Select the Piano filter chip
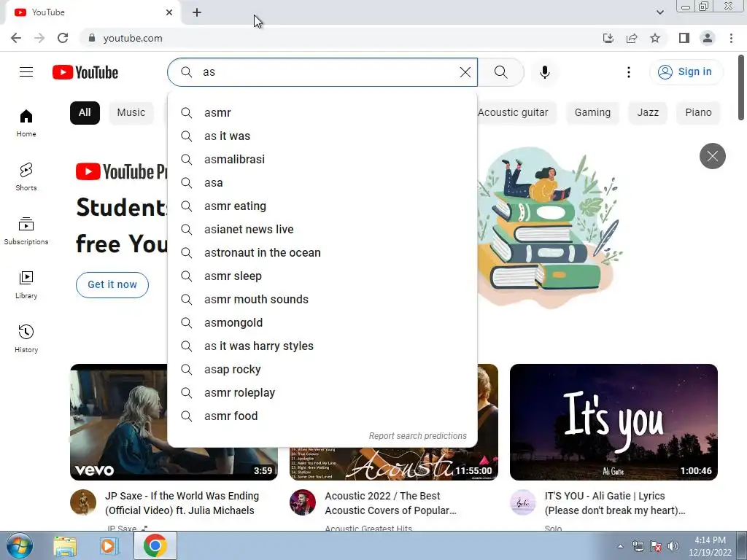The height and width of the screenshot is (560, 747). (698, 113)
